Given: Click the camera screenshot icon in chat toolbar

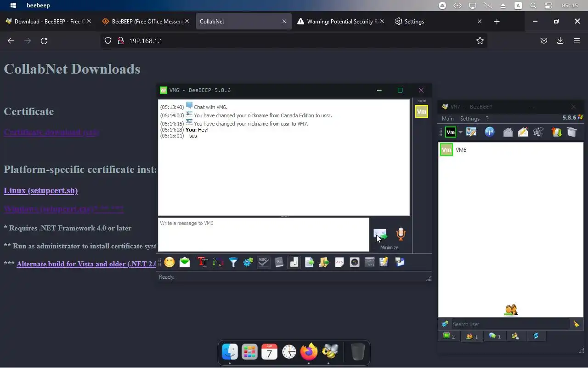Looking at the screenshot, I should [355, 262].
